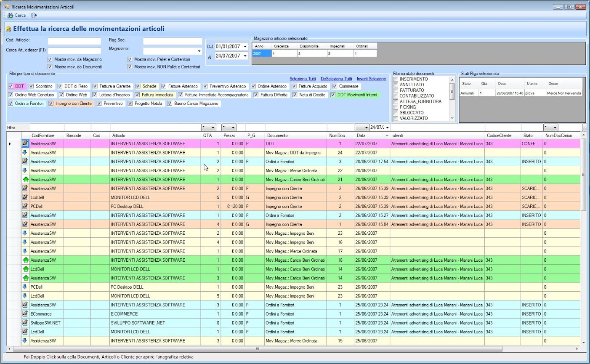Sort by the Prezzo column header
590x364 pixels.
tap(233, 136)
